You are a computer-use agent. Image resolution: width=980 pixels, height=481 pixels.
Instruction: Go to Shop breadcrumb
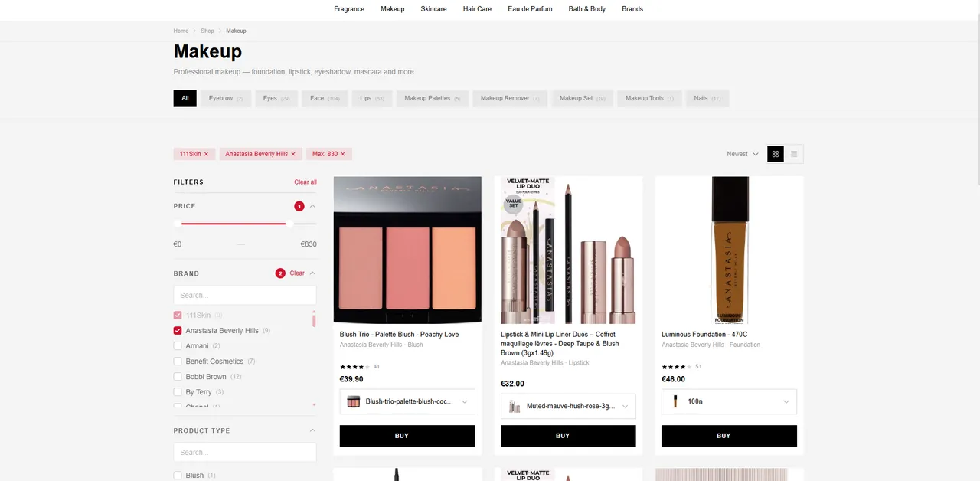tap(207, 31)
